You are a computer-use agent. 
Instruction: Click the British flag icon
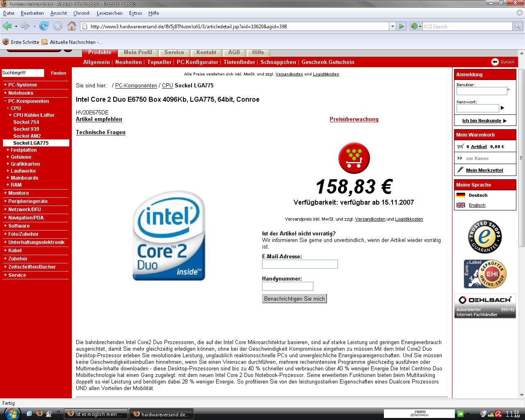[x=461, y=205]
